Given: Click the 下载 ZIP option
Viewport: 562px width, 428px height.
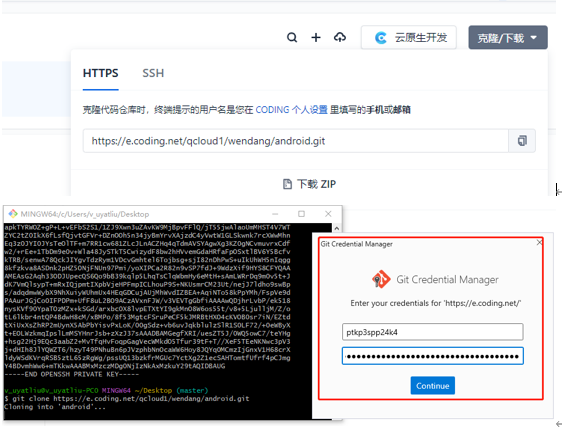Looking at the screenshot, I should pyautogui.click(x=309, y=184).
